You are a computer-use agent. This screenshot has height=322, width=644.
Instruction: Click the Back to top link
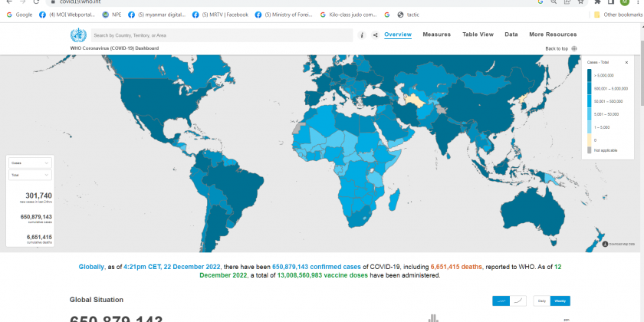coord(557,48)
